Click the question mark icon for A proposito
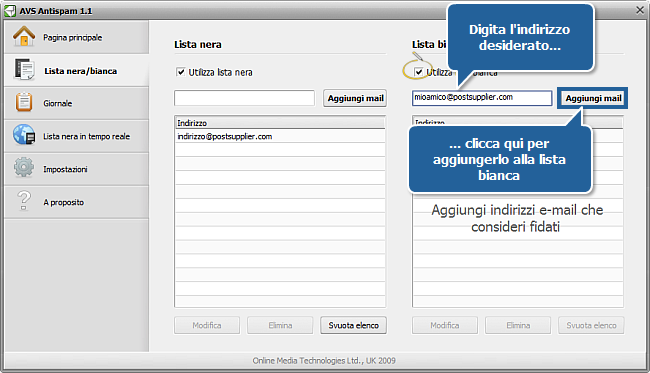Screen dimensions: 650x373 click(x=24, y=201)
